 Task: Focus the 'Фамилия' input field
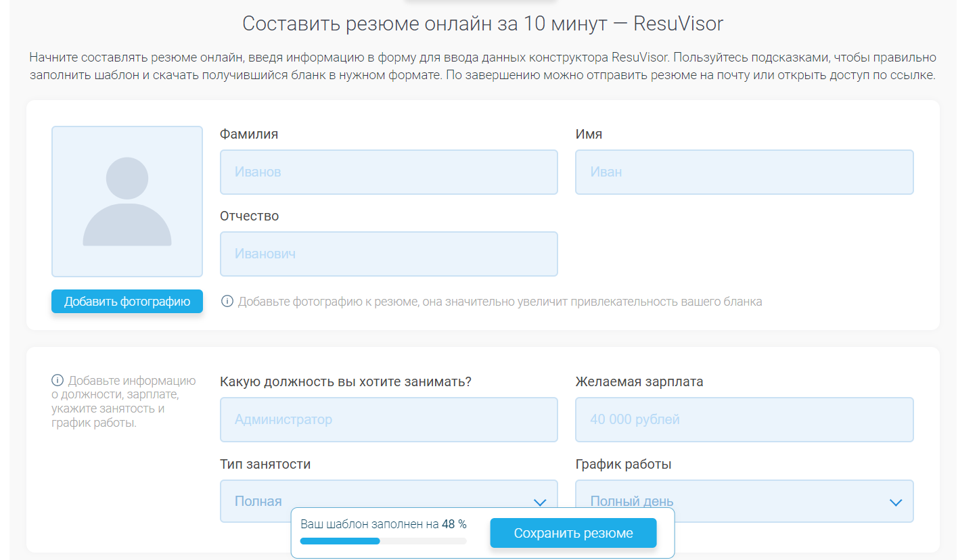pos(389,172)
